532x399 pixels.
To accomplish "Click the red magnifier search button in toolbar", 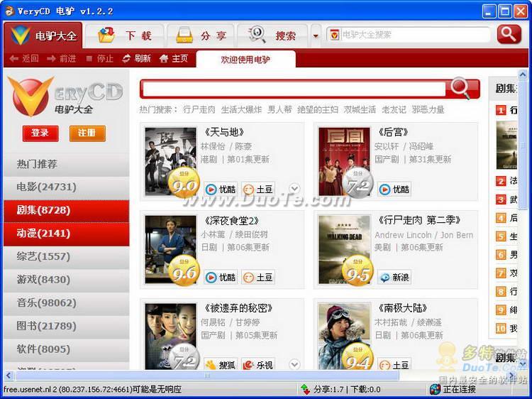I will click(509, 34).
